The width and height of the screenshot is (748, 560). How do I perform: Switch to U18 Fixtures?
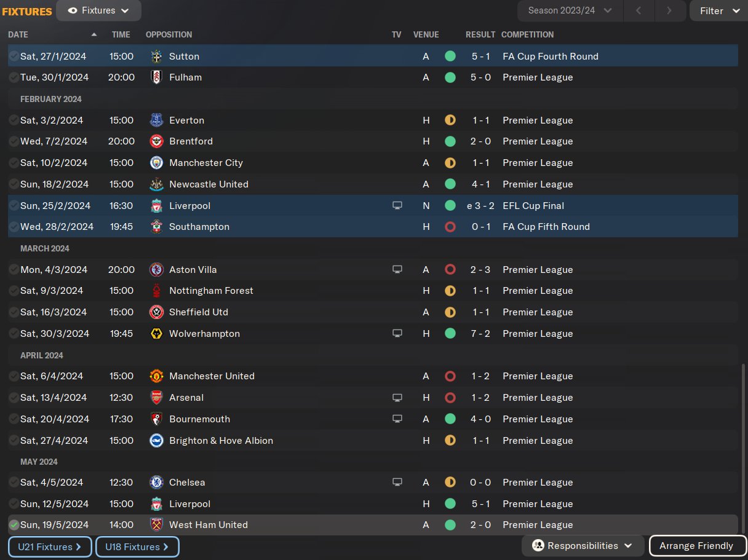pos(137,546)
